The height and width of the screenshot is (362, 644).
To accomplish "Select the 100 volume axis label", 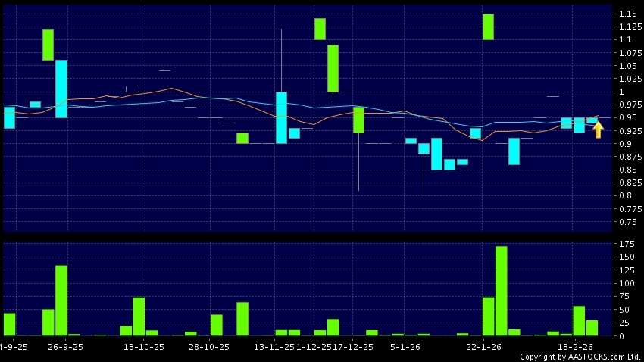I will tap(627, 283).
